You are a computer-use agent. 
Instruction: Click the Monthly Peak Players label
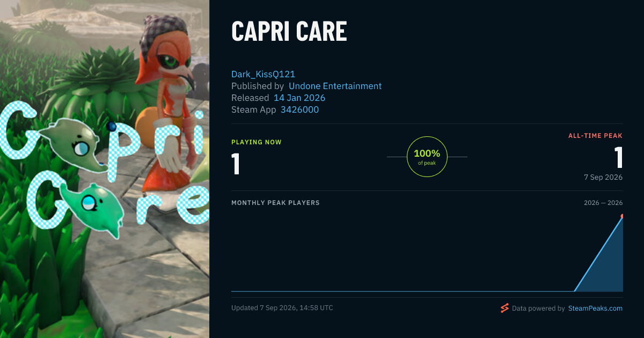click(275, 203)
